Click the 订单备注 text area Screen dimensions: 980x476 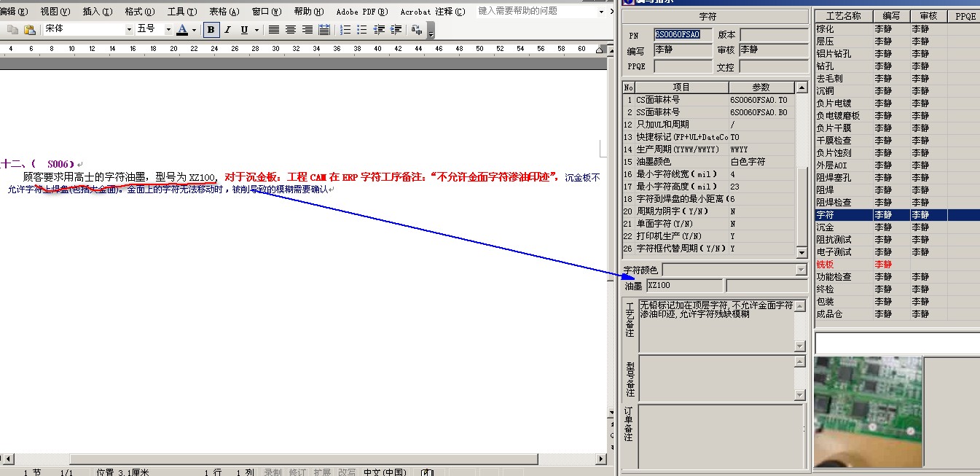click(721, 436)
